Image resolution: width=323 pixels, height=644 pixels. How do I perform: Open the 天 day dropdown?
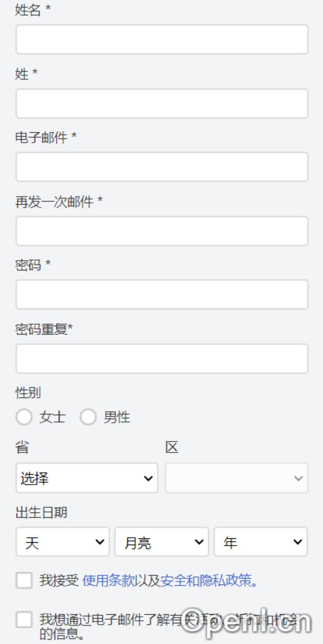[63, 542]
